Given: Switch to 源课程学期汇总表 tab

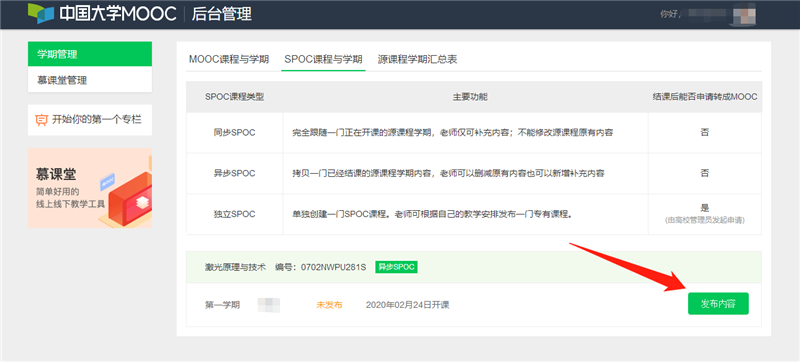Looking at the screenshot, I should coord(417,59).
